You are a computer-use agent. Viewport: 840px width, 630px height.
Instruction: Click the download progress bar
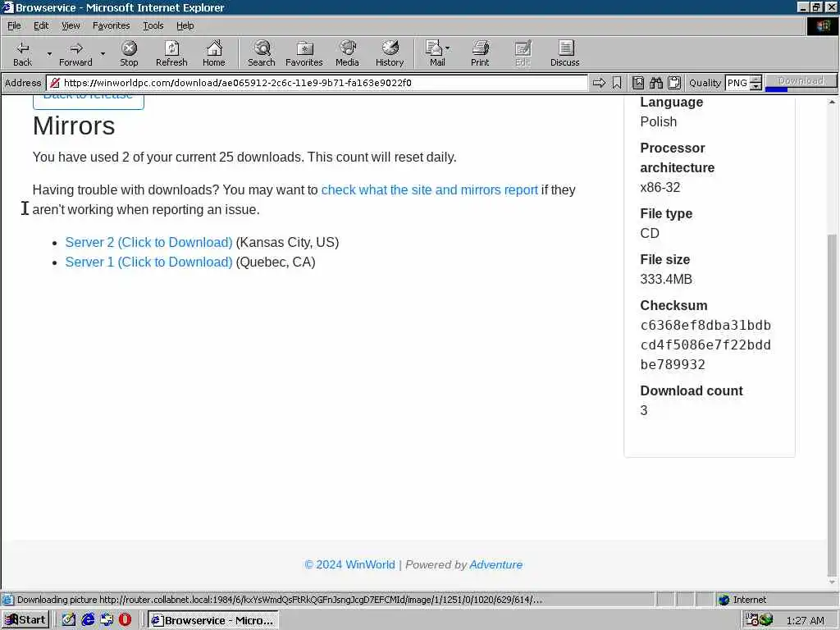point(801,89)
